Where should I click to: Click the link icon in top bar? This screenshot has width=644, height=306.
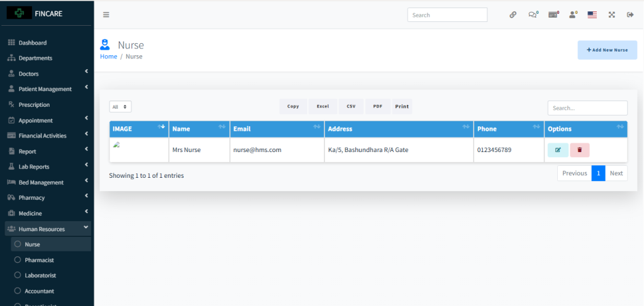pyautogui.click(x=513, y=15)
